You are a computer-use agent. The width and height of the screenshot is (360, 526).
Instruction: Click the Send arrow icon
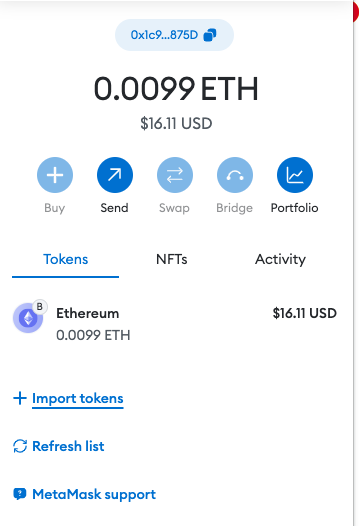(115, 175)
